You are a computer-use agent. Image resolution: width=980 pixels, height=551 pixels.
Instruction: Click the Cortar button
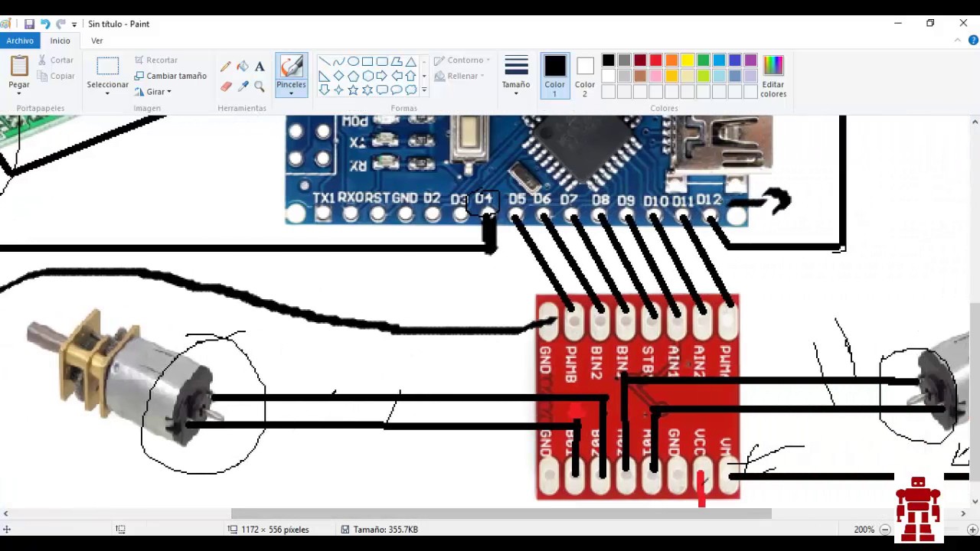[55, 60]
